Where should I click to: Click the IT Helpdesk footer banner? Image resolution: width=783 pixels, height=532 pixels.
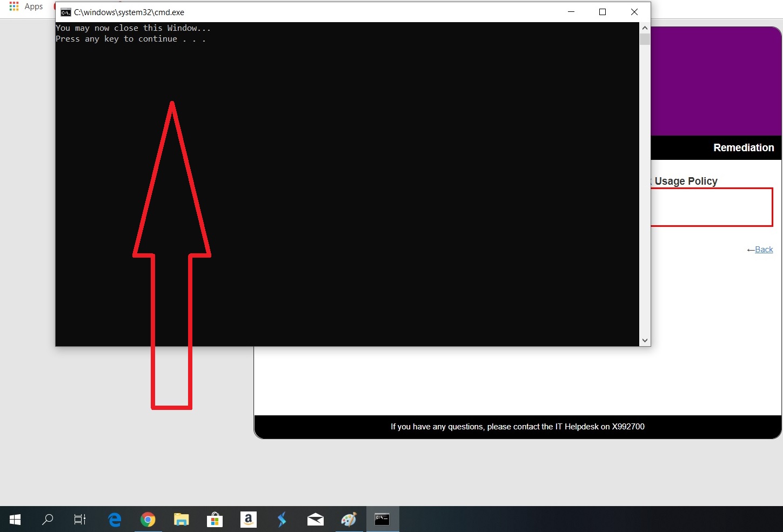click(x=517, y=427)
